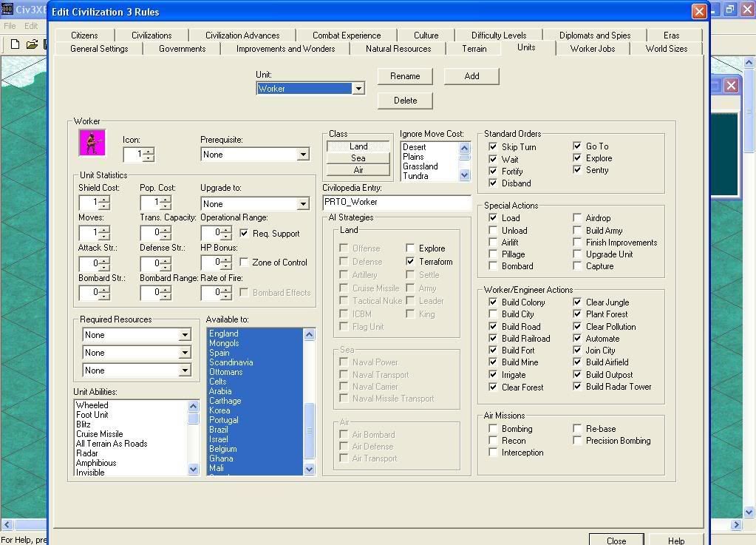Enable the Explore AI strategy checkbox
The width and height of the screenshot is (756, 545).
410,248
